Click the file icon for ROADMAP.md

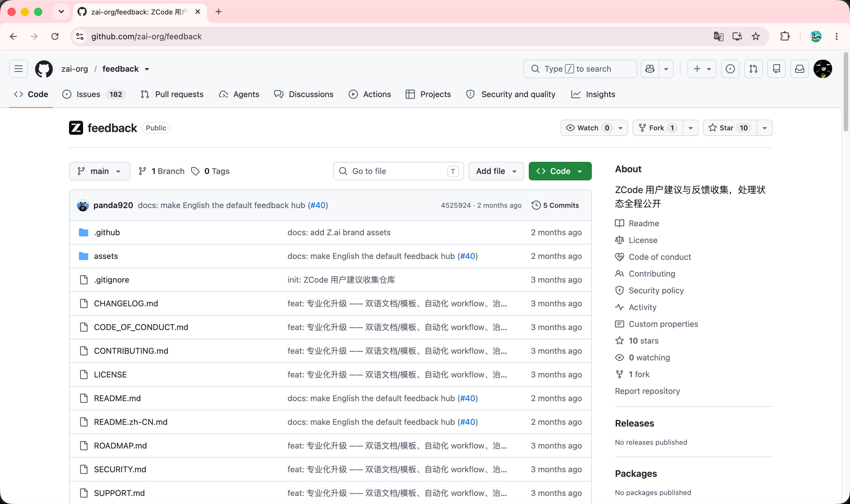tap(84, 446)
